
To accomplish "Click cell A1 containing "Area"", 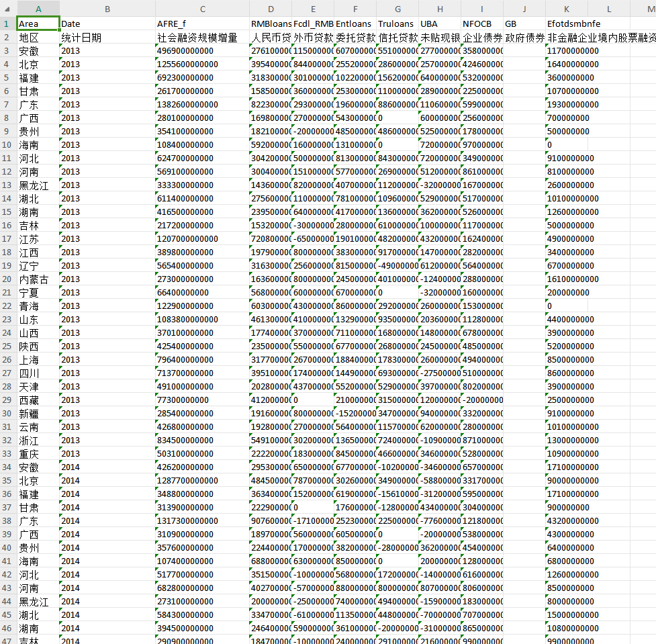I will (x=38, y=24).
